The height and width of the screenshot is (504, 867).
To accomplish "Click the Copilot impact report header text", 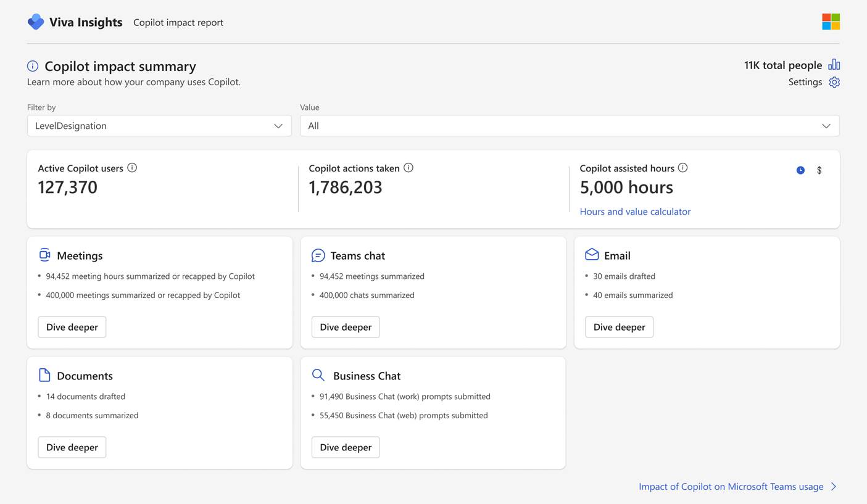I will pos(178,22).
